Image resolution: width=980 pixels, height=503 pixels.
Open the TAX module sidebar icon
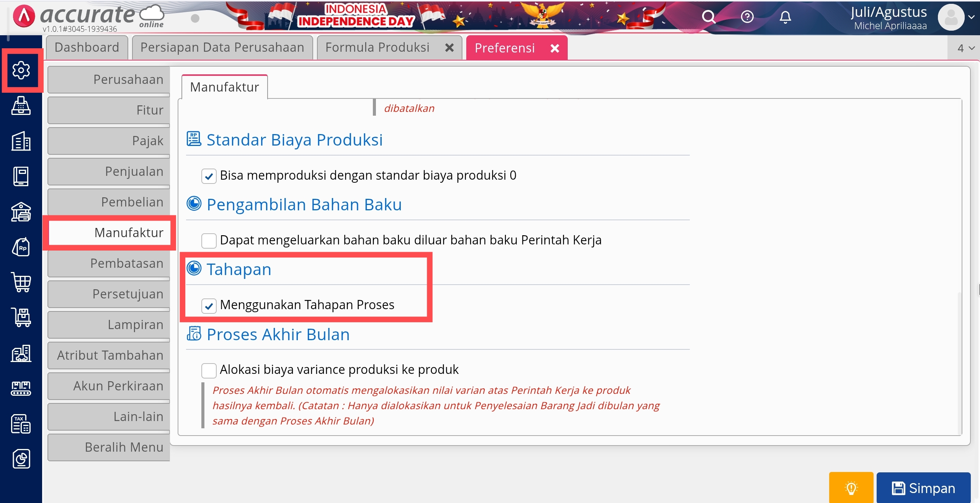[x=21, y=424]
